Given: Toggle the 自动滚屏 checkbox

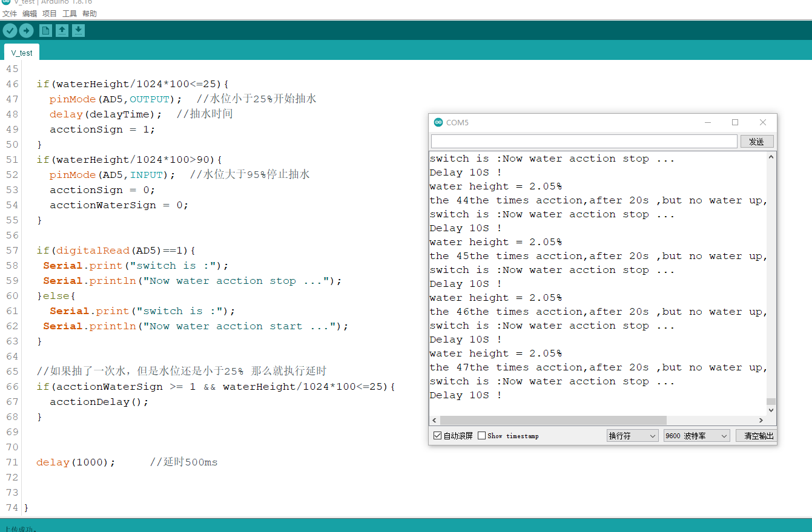Looking at the screenshot, I should pos(438,436).
